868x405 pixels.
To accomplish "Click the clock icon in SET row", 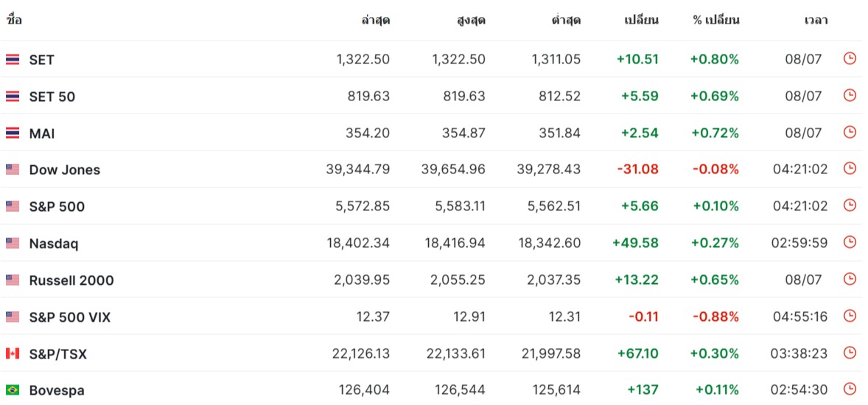I will 850,58.
